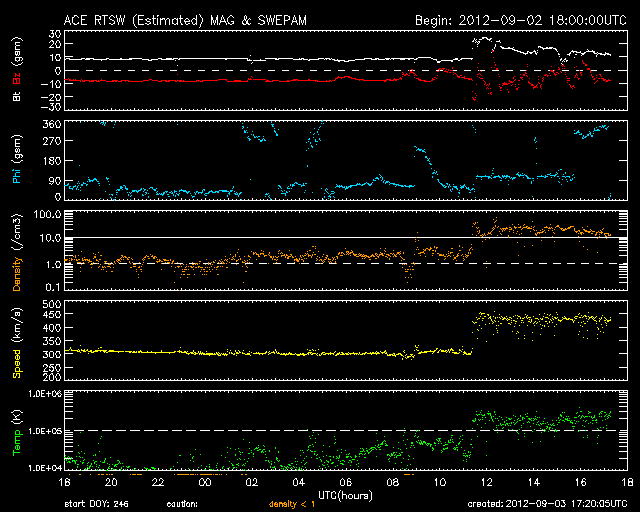Click the white Bt axis label
The height and width of the screenshot is (512, 640).
[x=17, y=96]
